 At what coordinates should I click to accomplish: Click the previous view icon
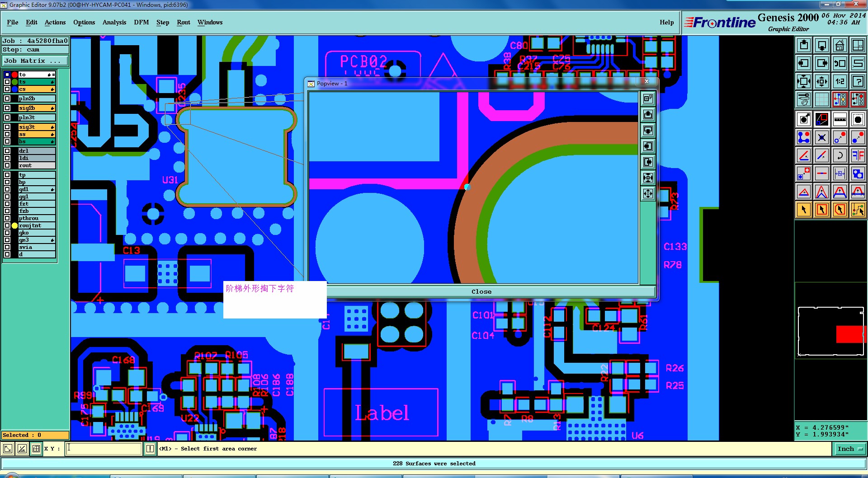pos(840,63)
